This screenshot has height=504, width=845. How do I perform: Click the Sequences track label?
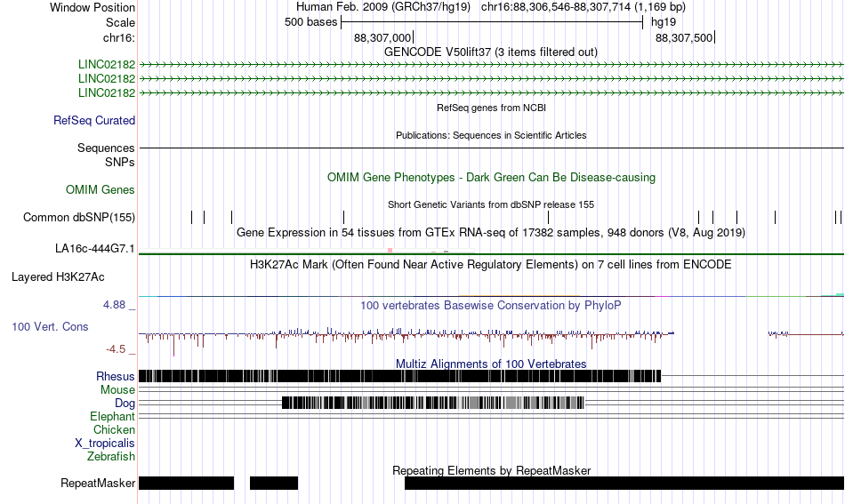106,148
